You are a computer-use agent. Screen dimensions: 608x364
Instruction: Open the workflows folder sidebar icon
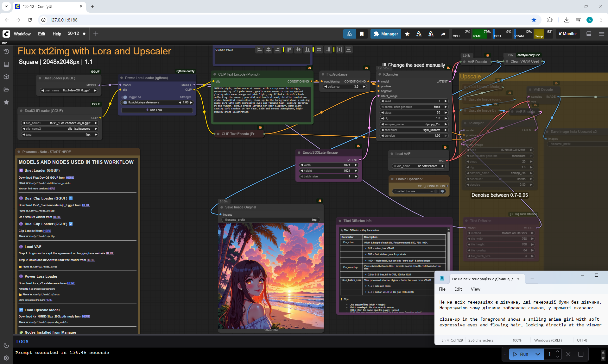click(6, 89)
